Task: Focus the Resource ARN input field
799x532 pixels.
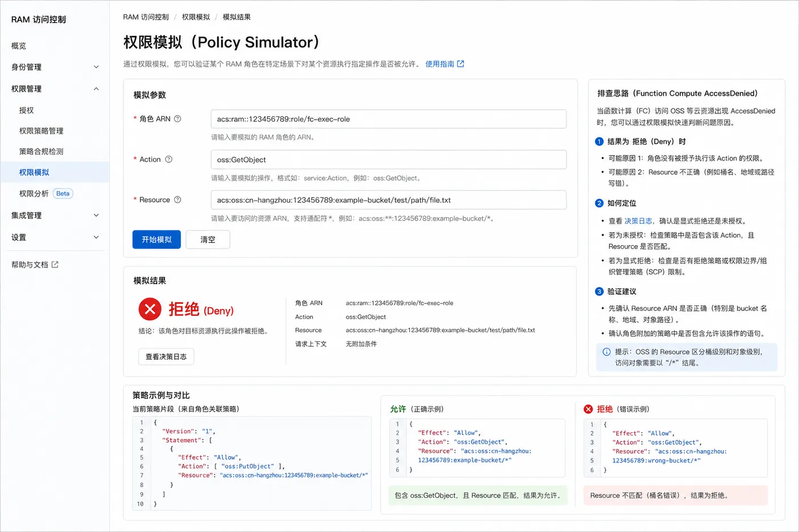Action: (389, 200)
